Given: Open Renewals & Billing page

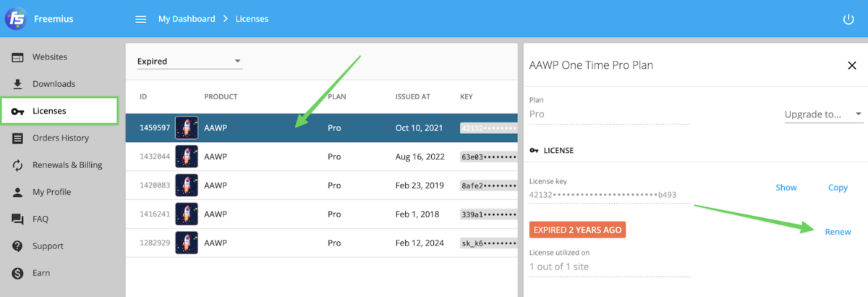Looking at the screenshot, I should pyautogui.click(x=67, y=165).
